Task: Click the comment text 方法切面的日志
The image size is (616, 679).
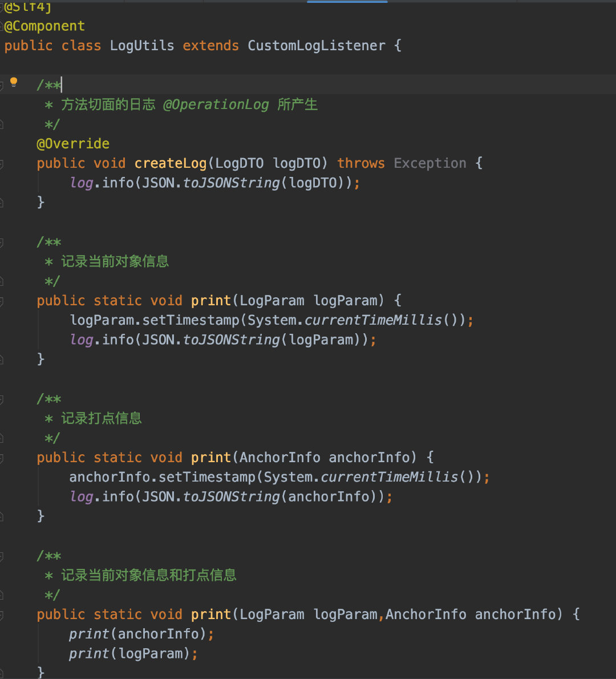Action: click(108, 104)
